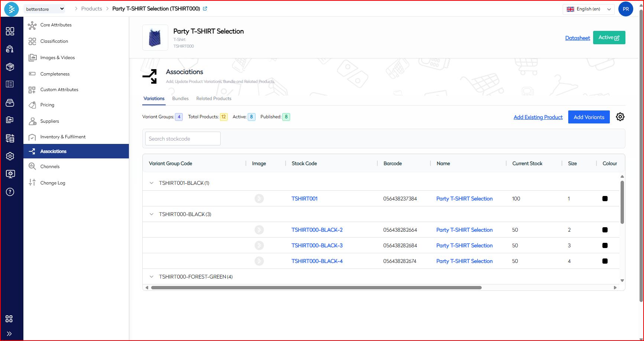Image resolution: width=644 pixels, height=341 pixels.
Task: Open external link icon next to product title
Action: [205, 9]
